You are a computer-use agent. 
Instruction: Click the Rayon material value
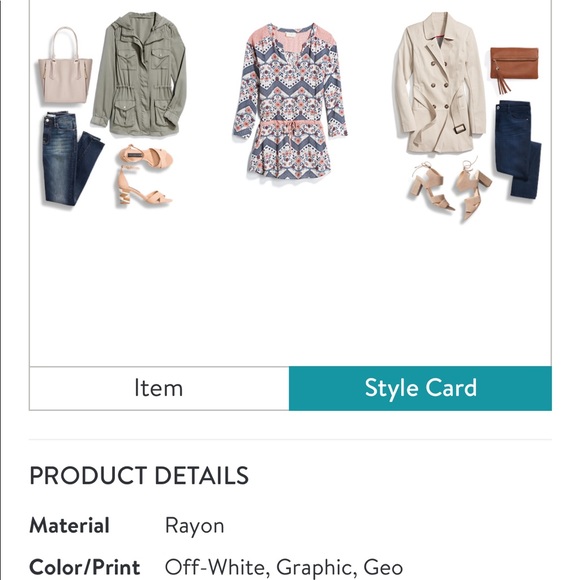195,526
